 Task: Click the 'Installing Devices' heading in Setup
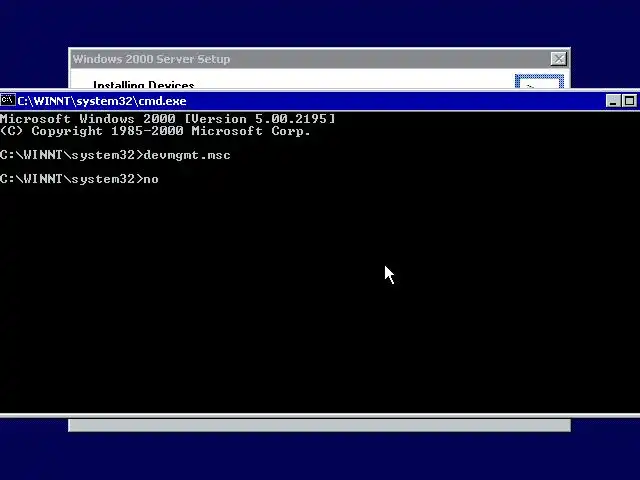pos(144,84)
